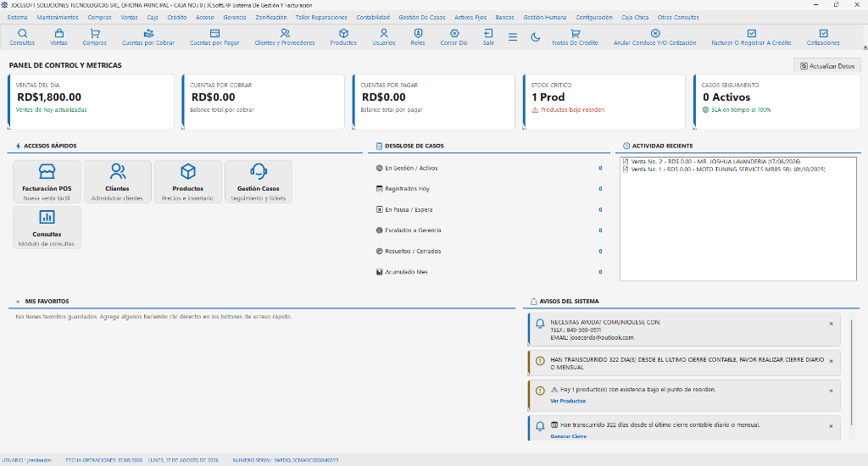Click the Acumulado Mes row

click(x=489, y=272)
